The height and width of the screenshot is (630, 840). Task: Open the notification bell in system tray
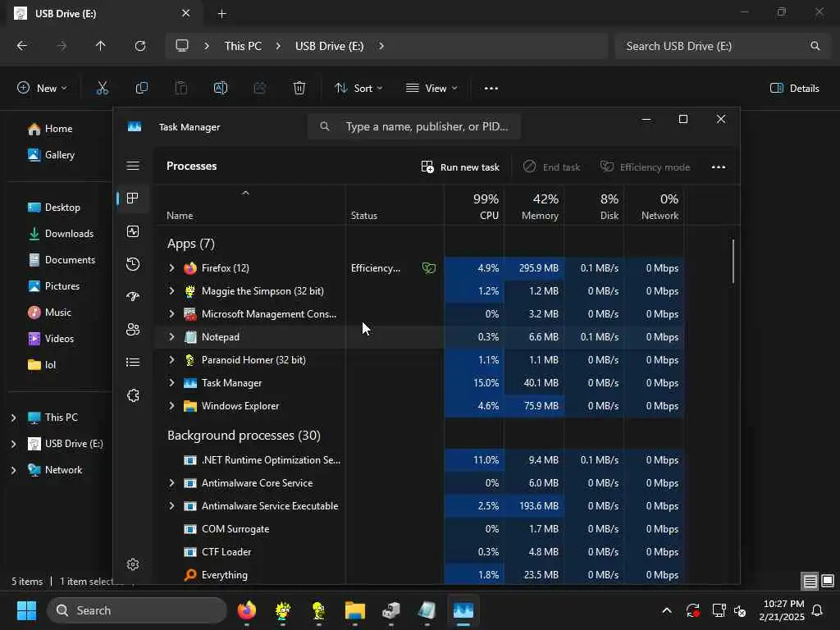(818, 610)
